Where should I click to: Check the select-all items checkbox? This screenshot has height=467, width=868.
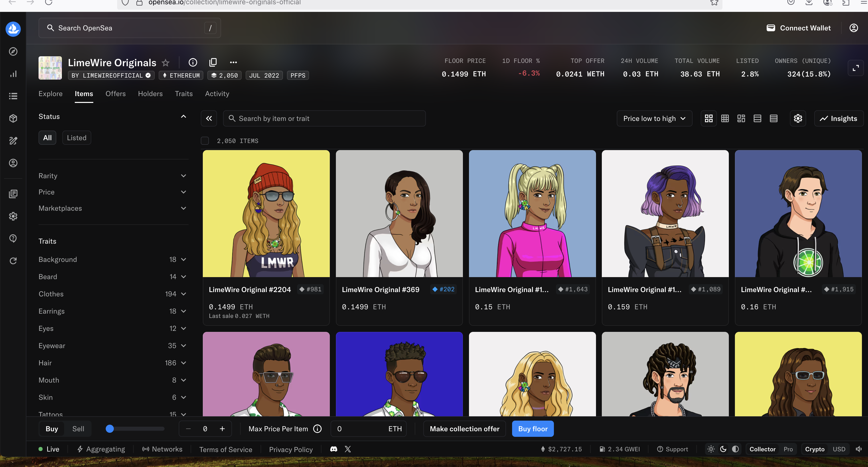pos(205,141)
